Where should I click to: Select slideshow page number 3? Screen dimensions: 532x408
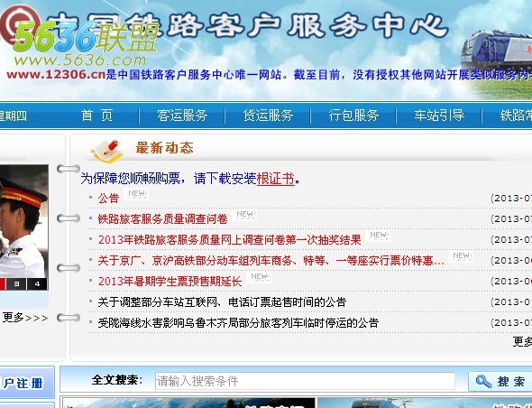click(x=16, y=284)
